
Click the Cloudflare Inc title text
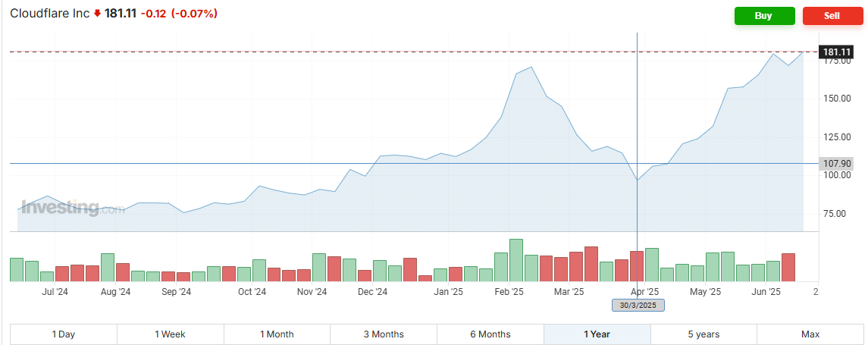[50, 14]
